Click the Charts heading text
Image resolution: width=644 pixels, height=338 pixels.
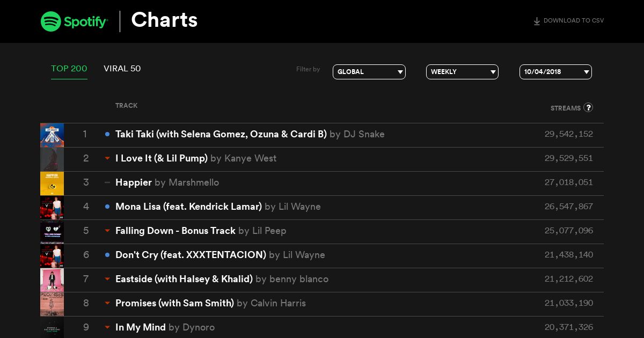pyautogui.click(x=164, y=20)
